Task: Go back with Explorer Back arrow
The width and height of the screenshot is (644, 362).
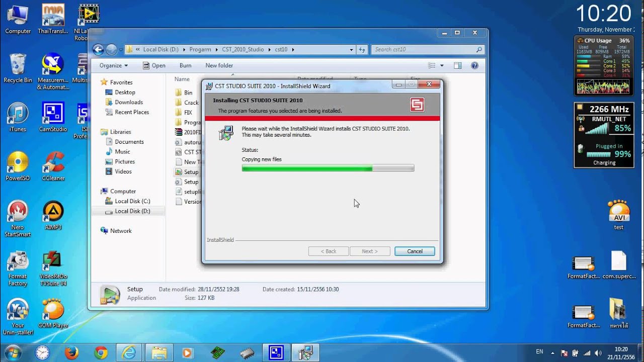Action: [99, 49]
